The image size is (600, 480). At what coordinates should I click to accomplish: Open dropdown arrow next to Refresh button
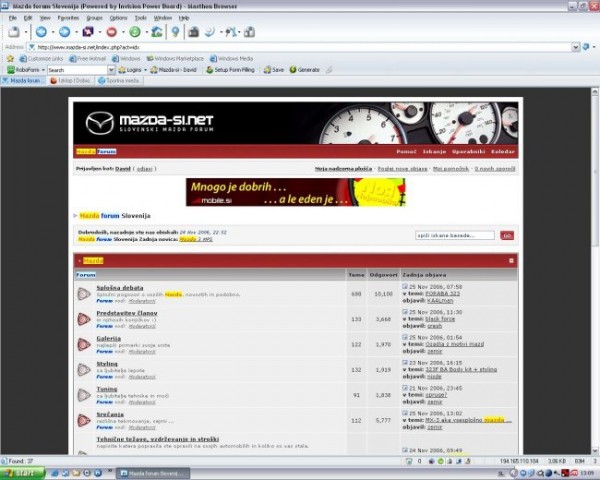[x=146, y=32]
